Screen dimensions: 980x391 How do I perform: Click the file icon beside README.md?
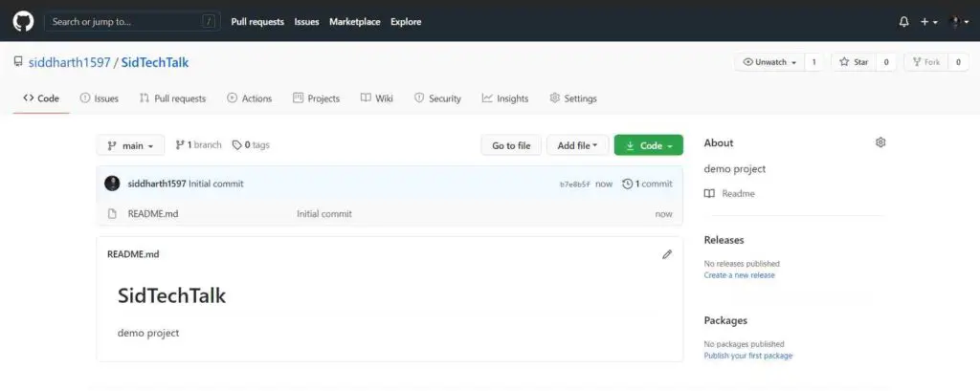113,213
